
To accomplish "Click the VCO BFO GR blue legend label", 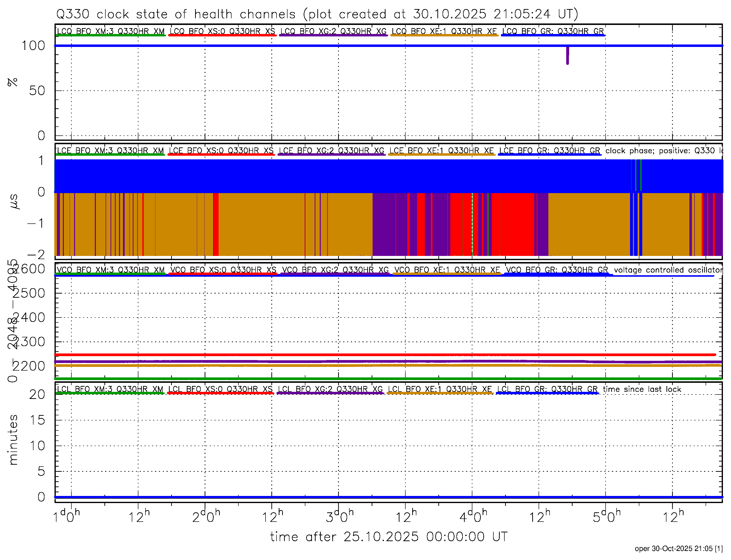I will coord(557,270).
